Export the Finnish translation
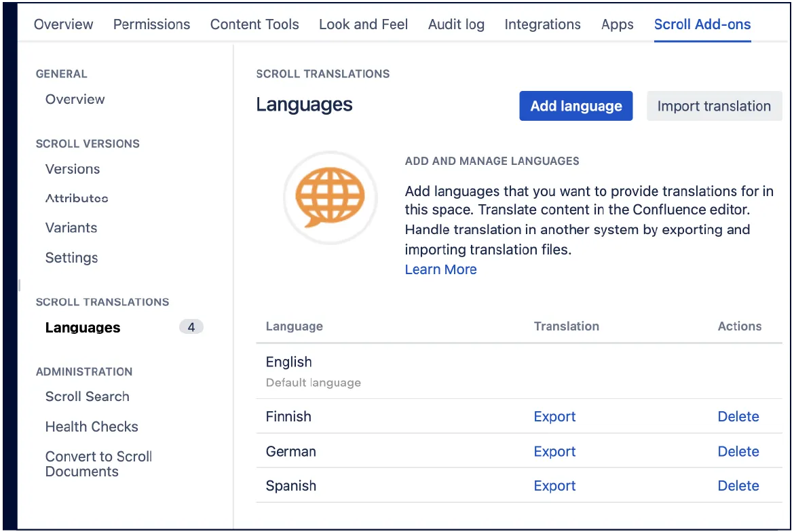794x532 pixels. 554,417
